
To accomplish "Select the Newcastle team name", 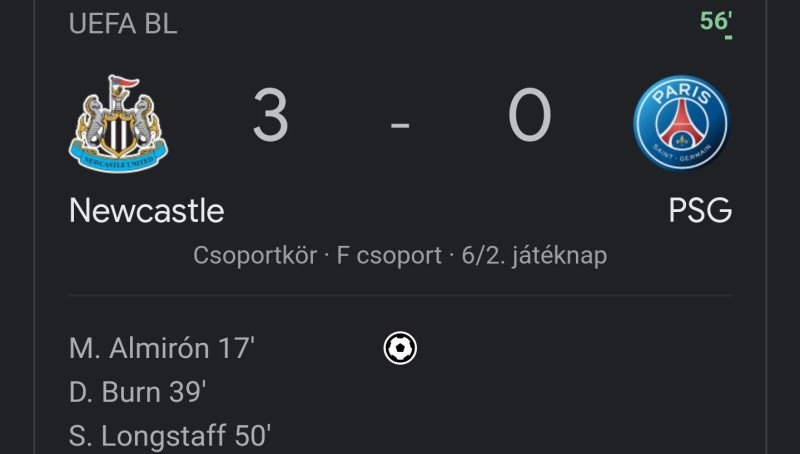I will pyautogui.click(x=146, y=210).
